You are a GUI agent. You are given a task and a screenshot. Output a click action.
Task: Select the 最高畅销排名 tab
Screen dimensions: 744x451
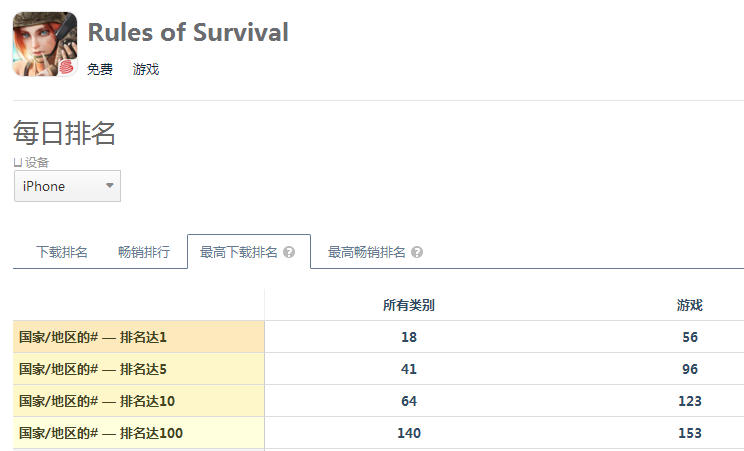click(367, 252)
